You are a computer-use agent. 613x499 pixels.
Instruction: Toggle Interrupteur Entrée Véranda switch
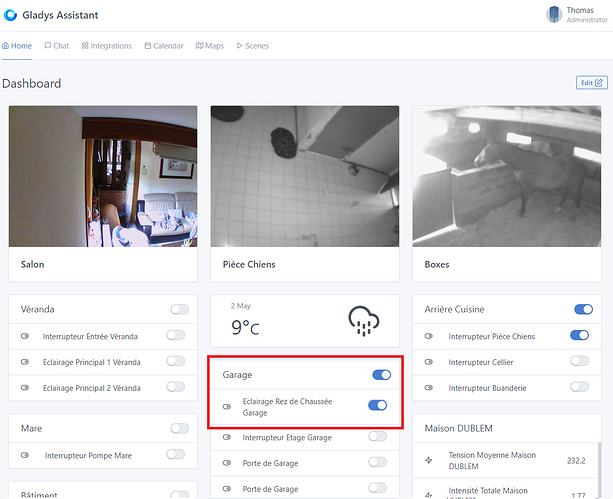176,336
